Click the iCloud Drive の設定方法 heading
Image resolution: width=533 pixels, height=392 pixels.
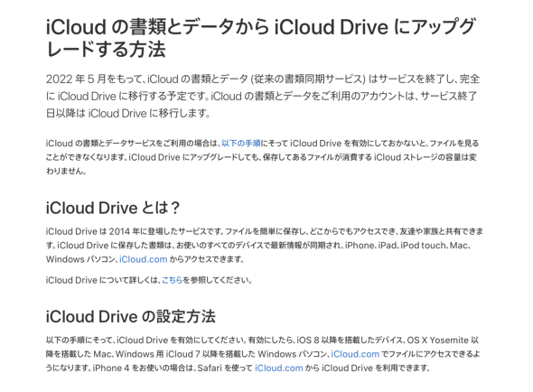pos(131,316)
